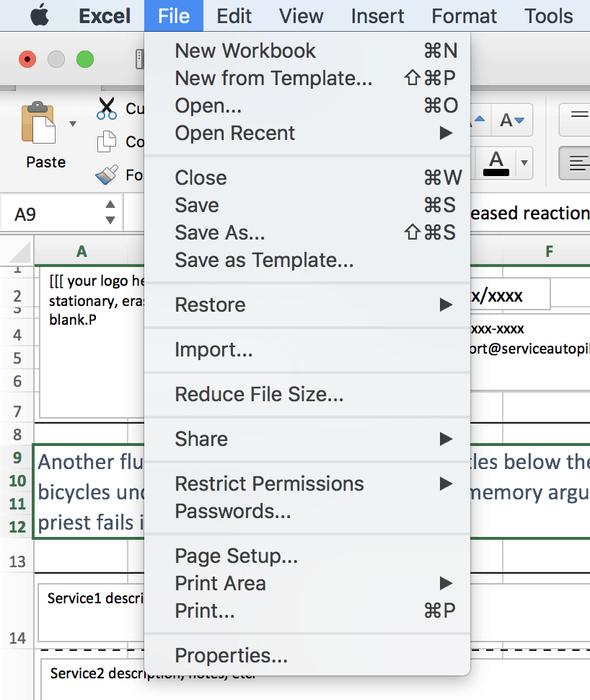
Task: Click the Cut scissors icon
Action: click(107, 108)
